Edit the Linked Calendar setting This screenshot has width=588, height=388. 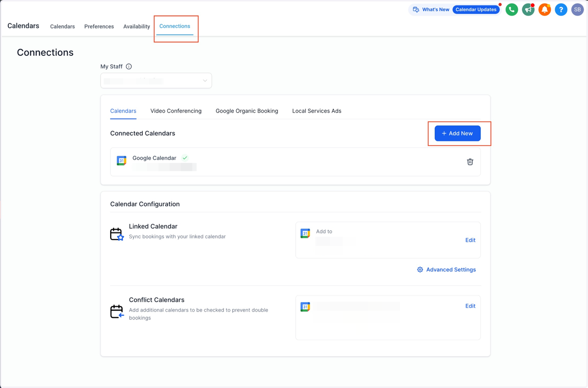(470, 240)
